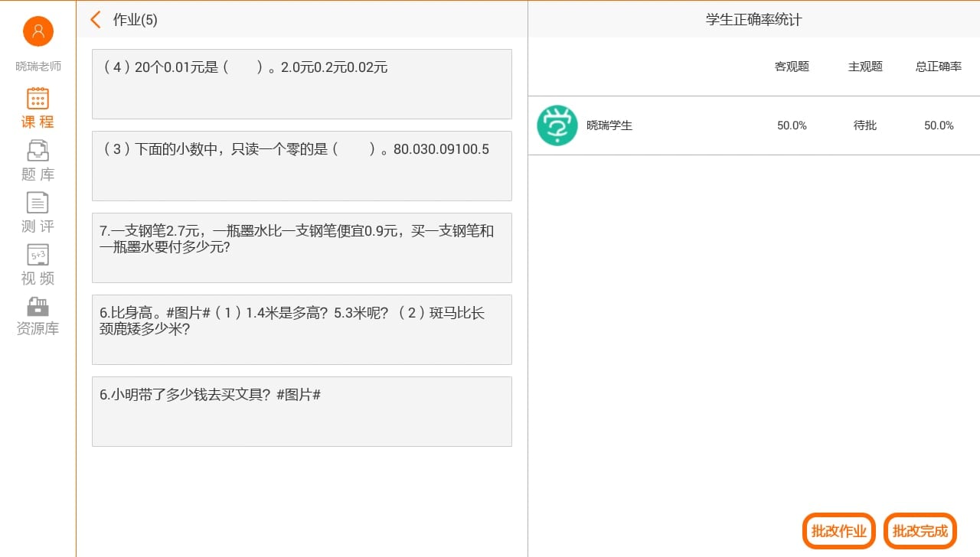The height and width of the screenshot is (557, 980).
Task: Click the 课程 label in the sidebar
Action: coord(38,122)
